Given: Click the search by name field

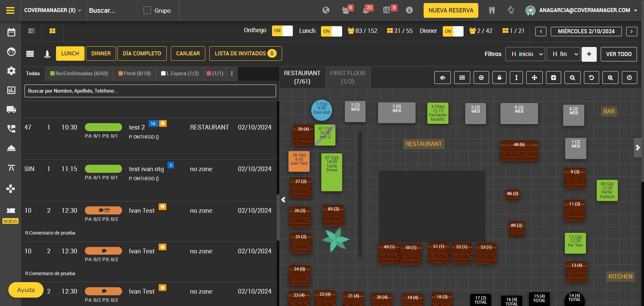Looking at the screenshot, I should (150, 91).
